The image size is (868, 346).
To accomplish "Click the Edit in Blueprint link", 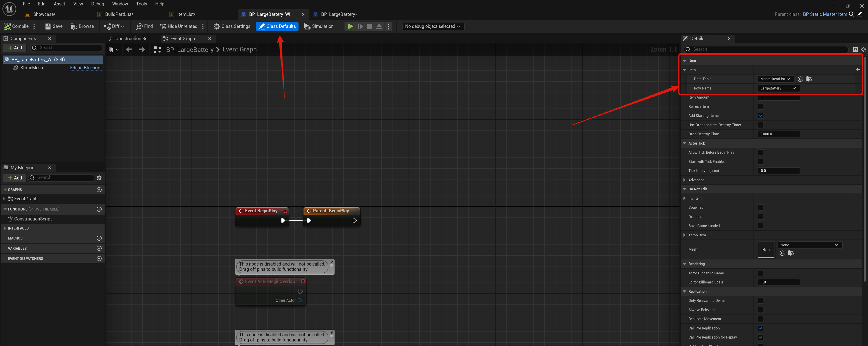I will click(86, 68).
